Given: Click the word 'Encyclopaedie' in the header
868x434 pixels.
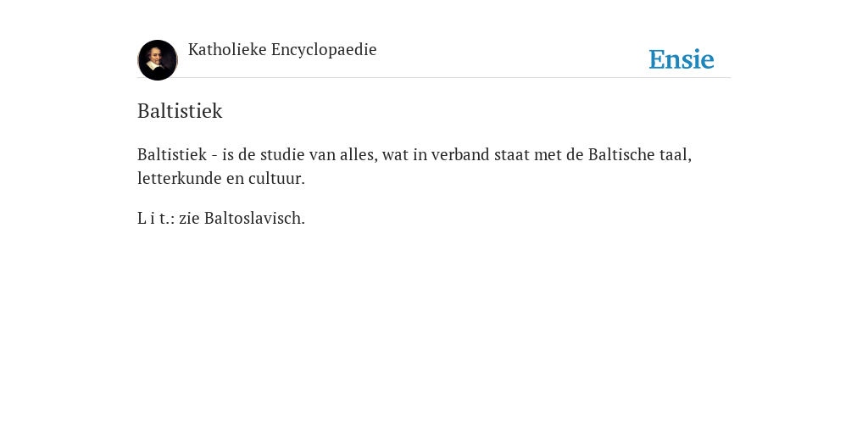Looking at the screenshot, I should coord(324,50).
